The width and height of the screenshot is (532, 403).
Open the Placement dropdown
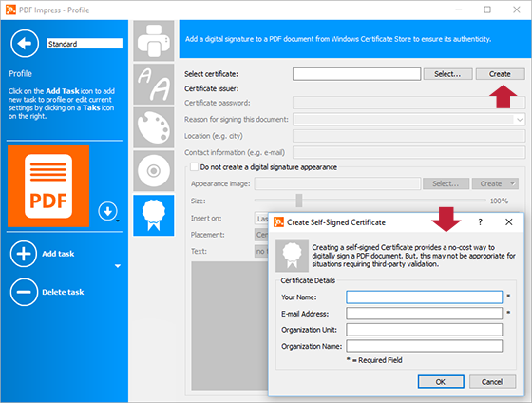261,235
